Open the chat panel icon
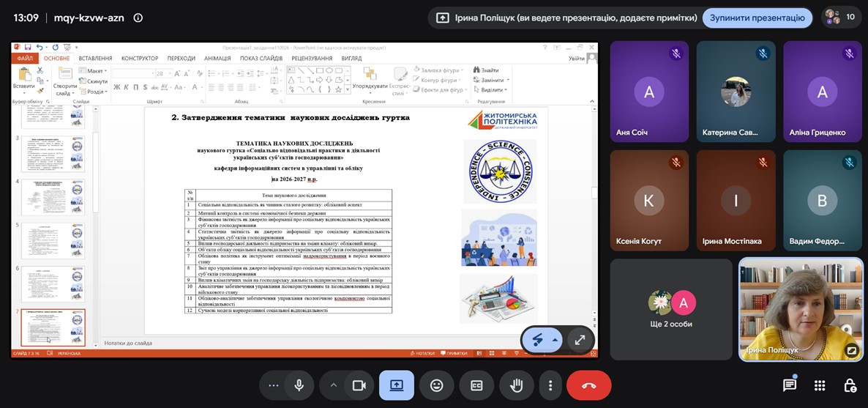 point(790,385)
